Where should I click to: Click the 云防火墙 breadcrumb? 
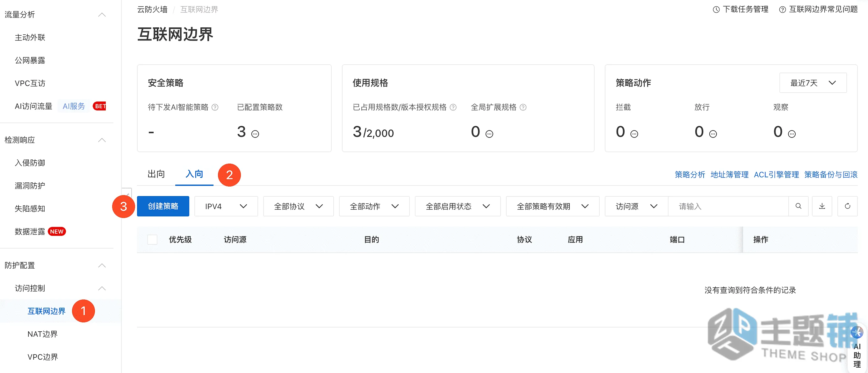152,10
